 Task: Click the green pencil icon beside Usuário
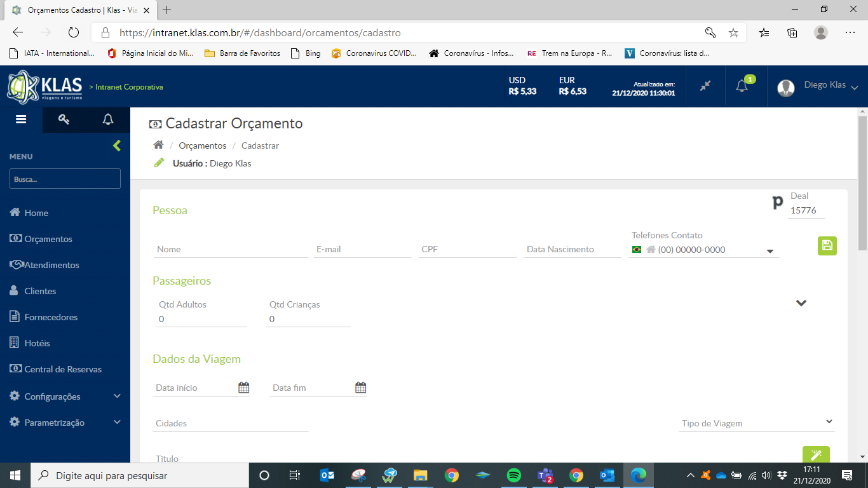pos(159,163)
